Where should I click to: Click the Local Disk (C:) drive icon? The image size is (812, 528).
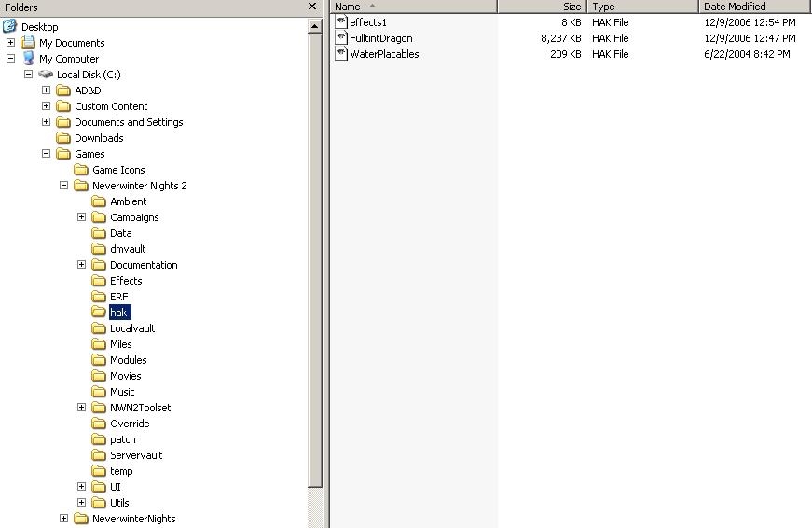click(x=46, y=75)
